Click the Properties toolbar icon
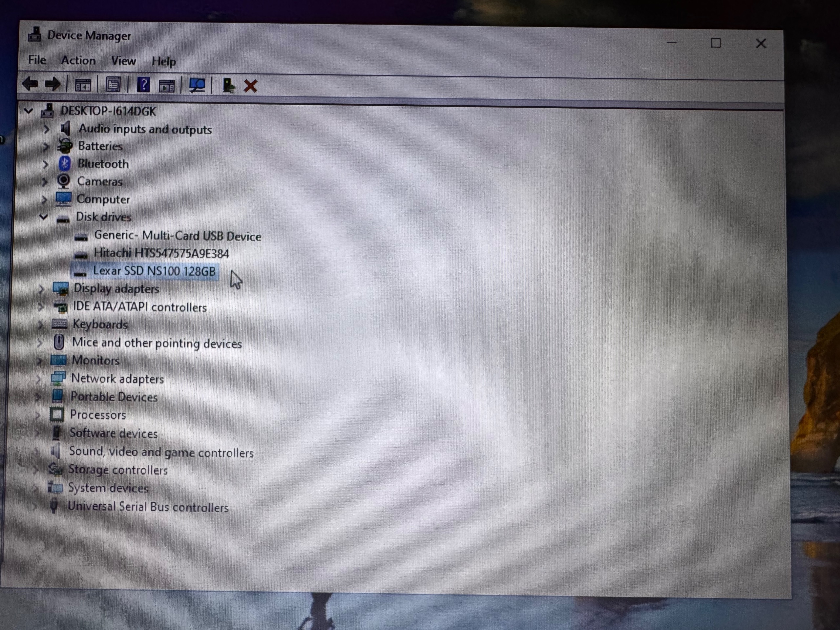This screenshot has height=630, width=840. click(113, 85)
